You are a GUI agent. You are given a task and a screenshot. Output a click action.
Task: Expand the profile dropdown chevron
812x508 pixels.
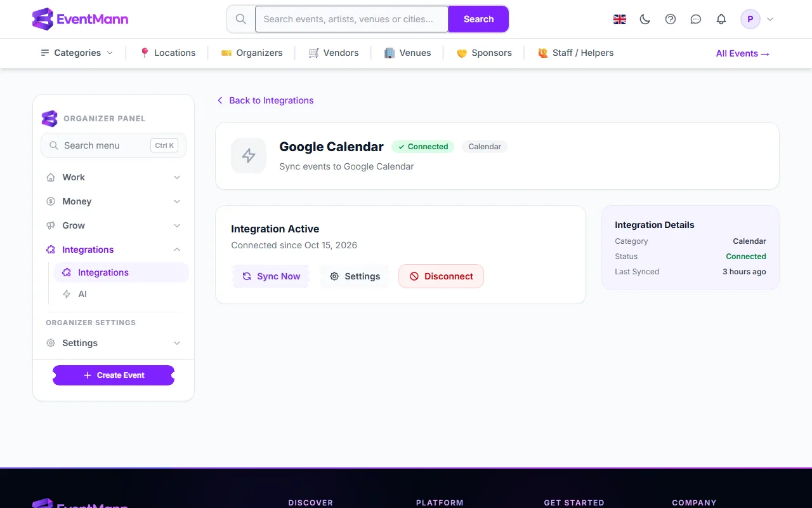(x=770, y=19)
